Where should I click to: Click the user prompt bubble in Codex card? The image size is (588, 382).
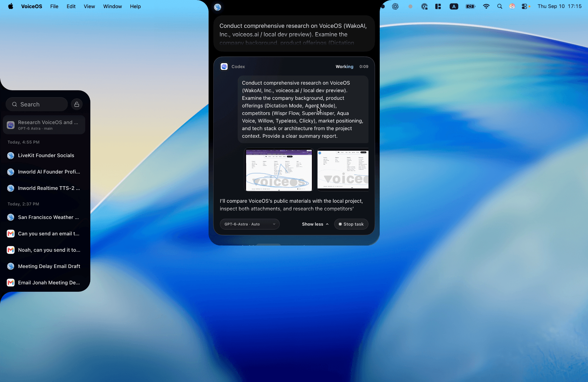coord(303,109)
